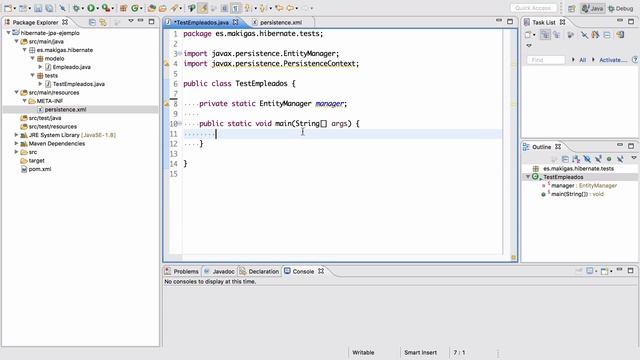640x360 pixels.
Task: Click the Last Edit Location arrow icon
Action: tap(279, 8)
